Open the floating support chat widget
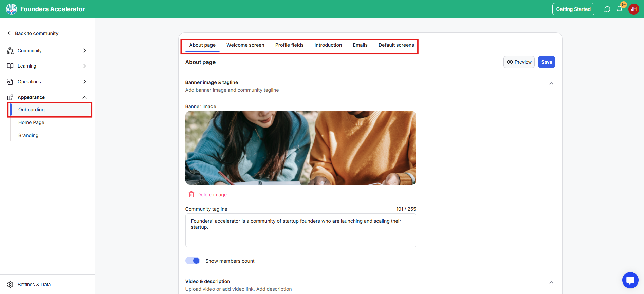Image resolution: width=644 pixels, height=294 pixels. (630, 280)
